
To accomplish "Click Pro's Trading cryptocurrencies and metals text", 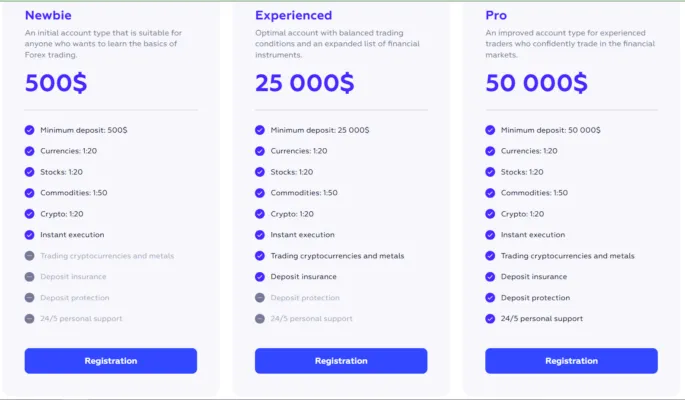I will [567, 256].
